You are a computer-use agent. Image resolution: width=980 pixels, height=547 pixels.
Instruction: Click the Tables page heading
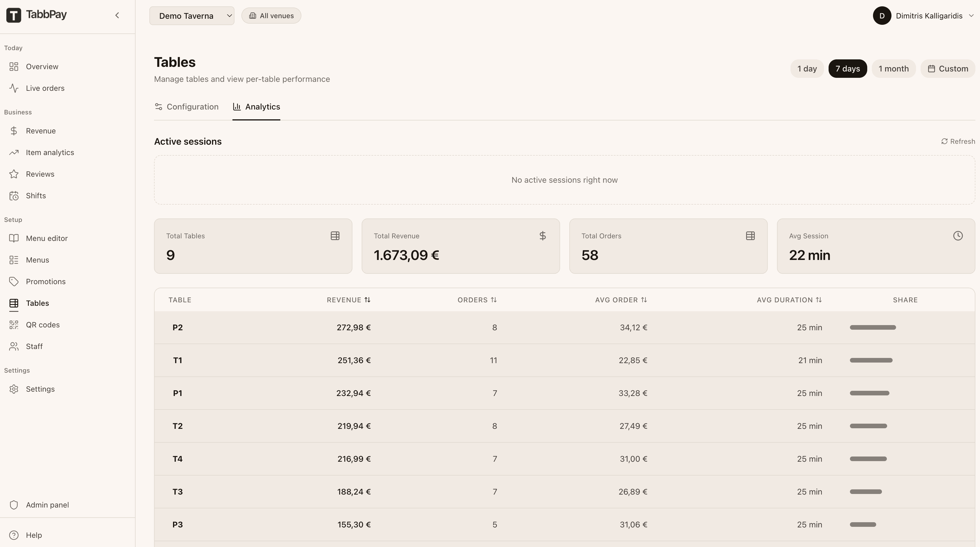pyautogui.click(x=175, y=62)
